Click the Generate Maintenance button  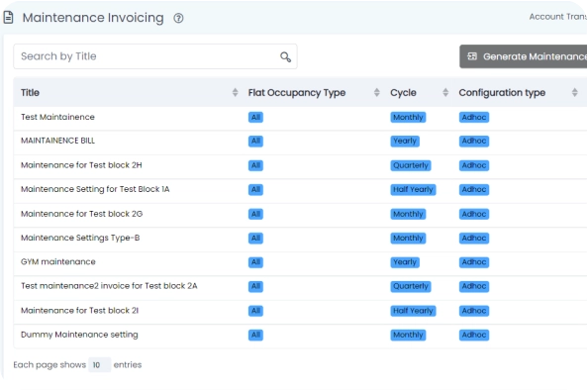(524, 56)
